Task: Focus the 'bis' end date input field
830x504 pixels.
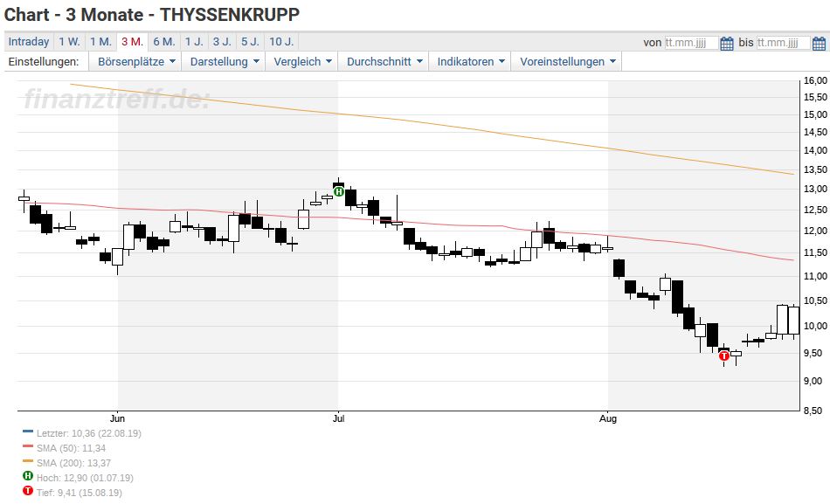Action: pyautogui.click(x=784, y=43)
